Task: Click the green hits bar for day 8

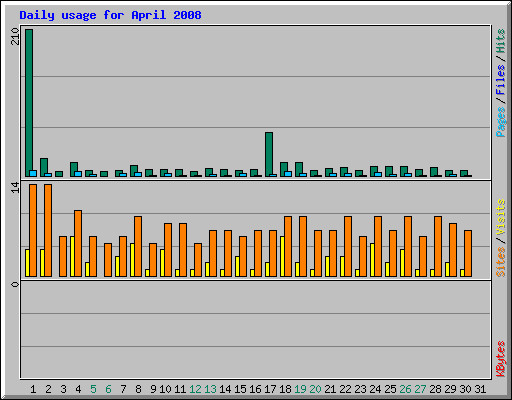Action: click(134, 171)
